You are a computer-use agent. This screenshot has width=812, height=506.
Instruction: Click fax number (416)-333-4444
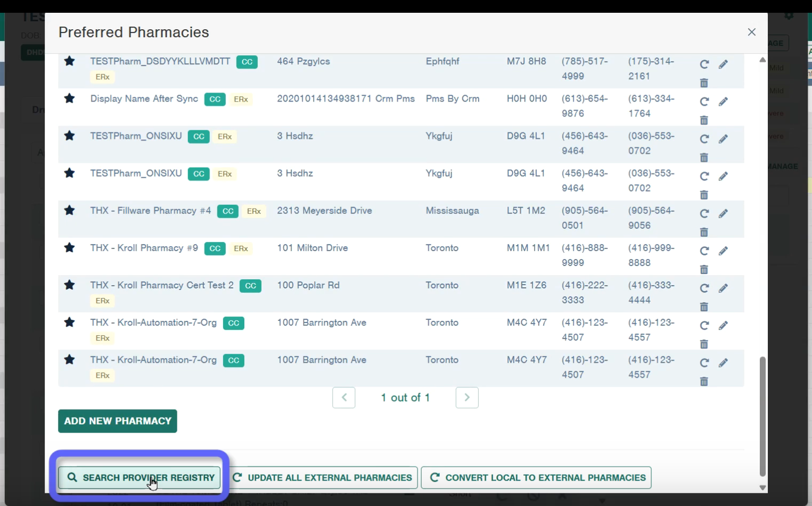click(651, 293)
